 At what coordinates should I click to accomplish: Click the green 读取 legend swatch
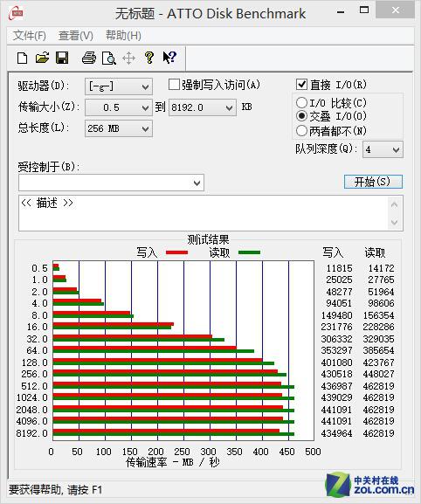pos(250,252)
